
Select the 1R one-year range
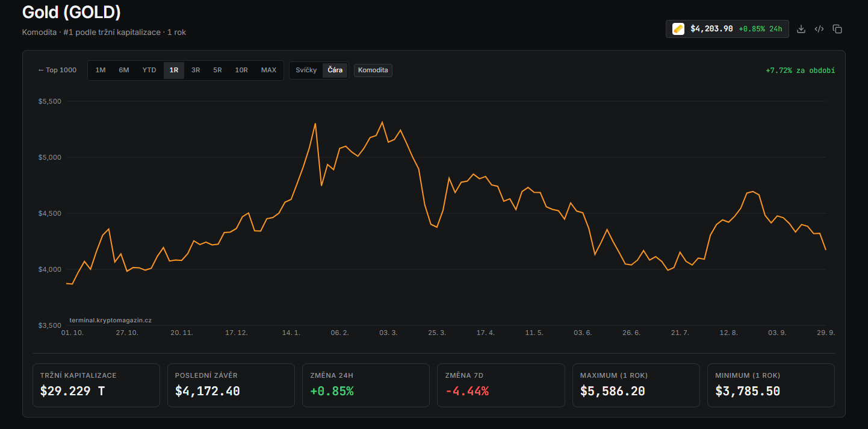[x=174, y=70]
